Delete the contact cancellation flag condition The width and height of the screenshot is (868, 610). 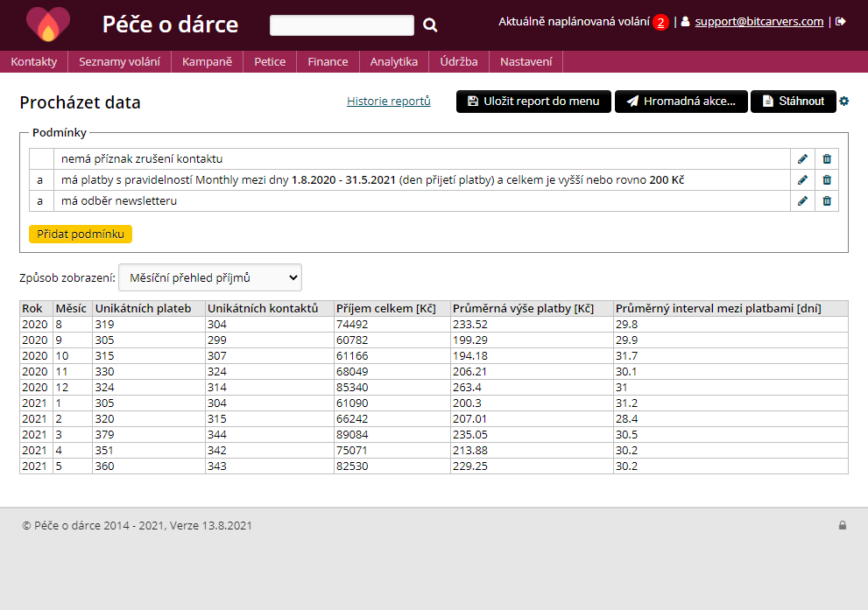[x=827, y=159]
